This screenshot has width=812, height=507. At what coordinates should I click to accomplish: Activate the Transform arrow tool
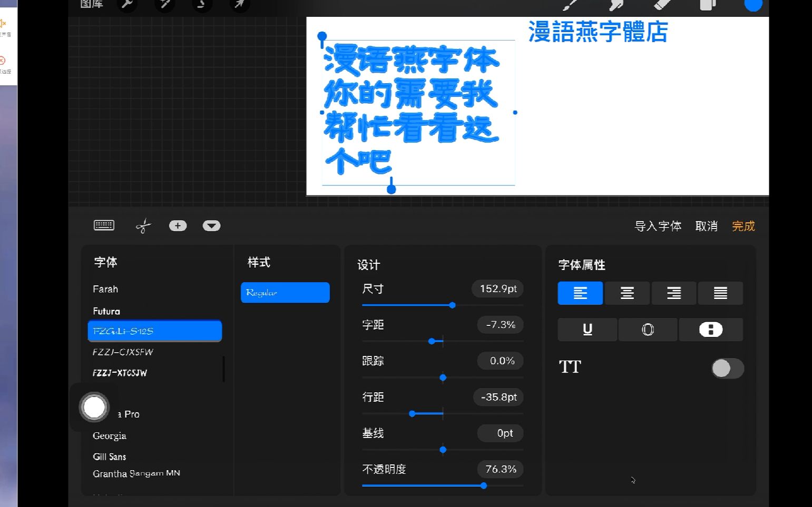[239, 5]
